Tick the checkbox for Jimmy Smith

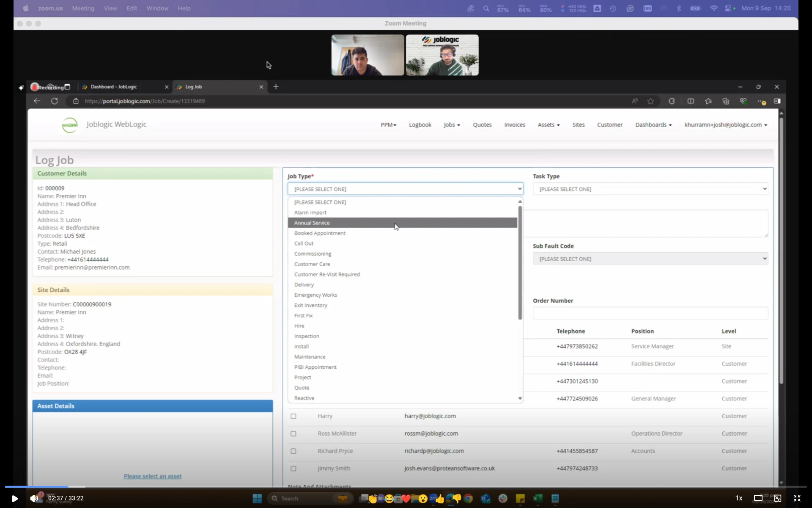(x=294, y=469)
